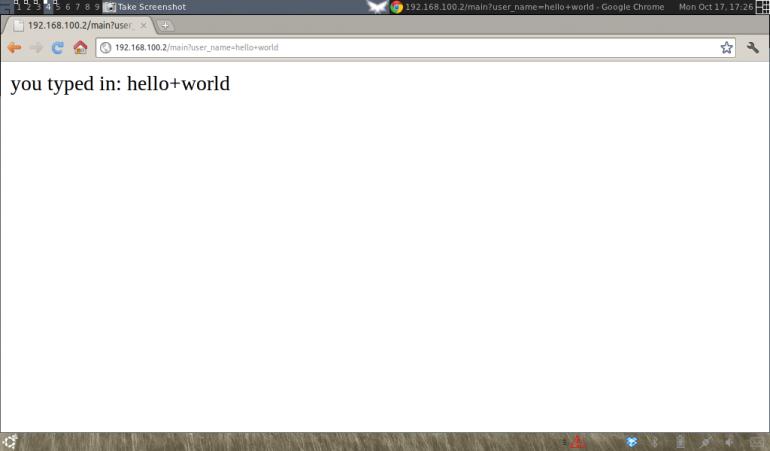
Task: Click the Google Chrome window title entry
Action: point(527,7)
